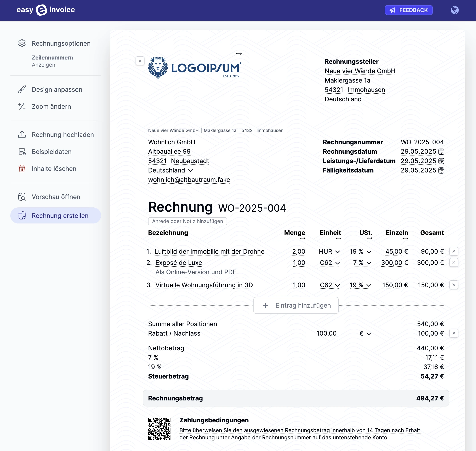Viewport: 476px width, 451px height.
Task: Edit Zahlungsbedingungen payment terms text
Action: pos(300,434)
